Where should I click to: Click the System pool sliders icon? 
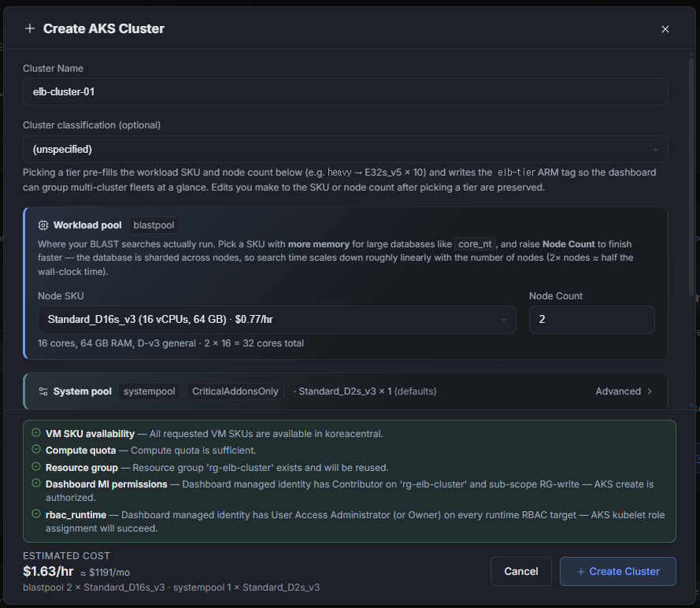pos(43,391)
